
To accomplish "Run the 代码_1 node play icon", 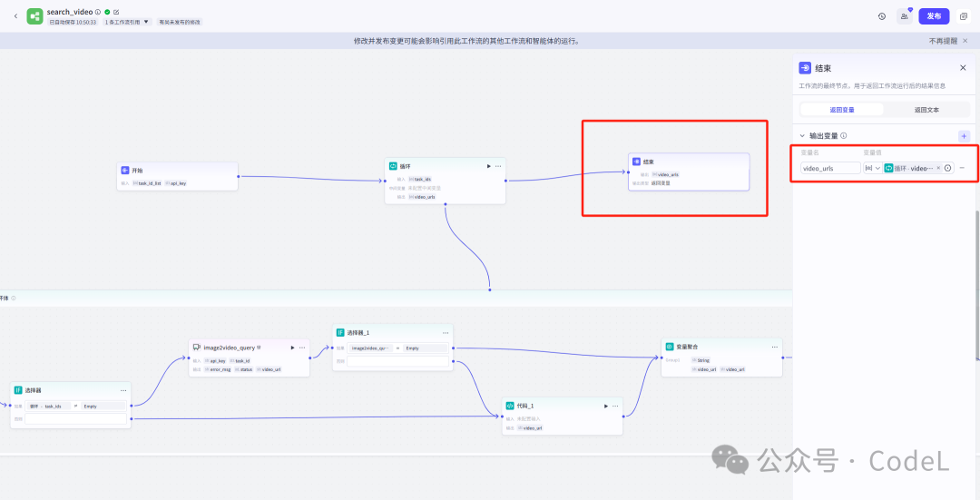I will click(605, 406).
